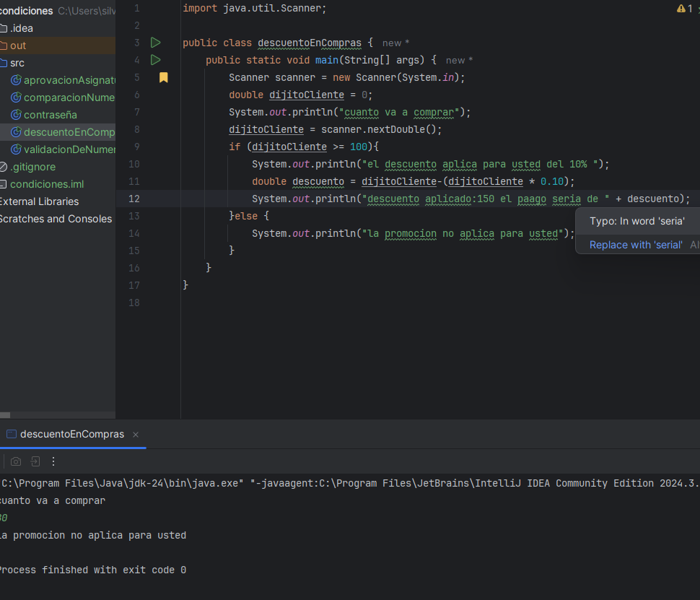Screen dimensions: 700x600
Task: Open the three-dot more menu in Run toolbar
Action: [x=53, y=461]
